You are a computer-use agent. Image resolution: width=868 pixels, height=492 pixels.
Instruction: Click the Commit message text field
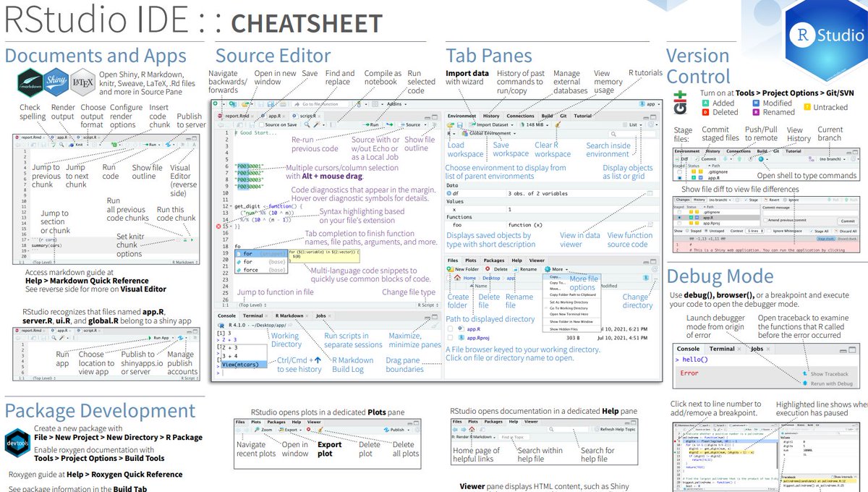810,213
